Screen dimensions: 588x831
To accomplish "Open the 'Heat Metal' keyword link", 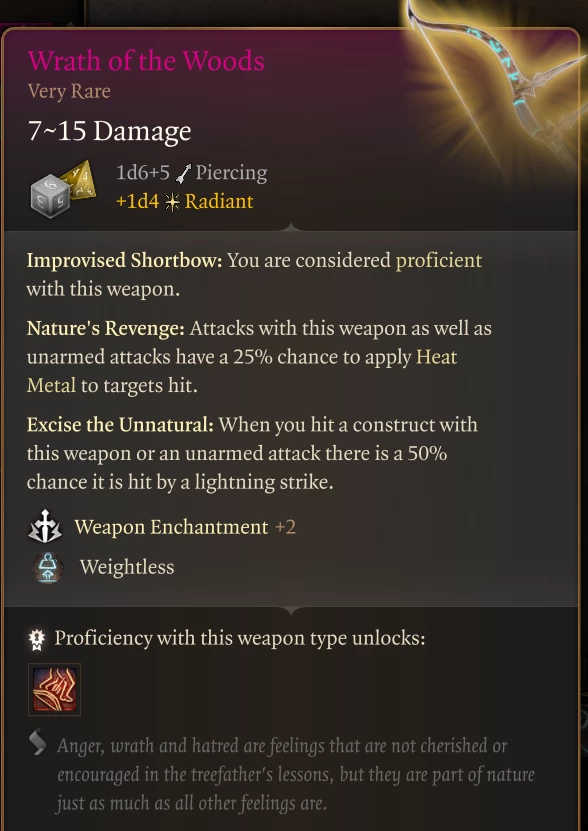I will [x=242, y=372].
